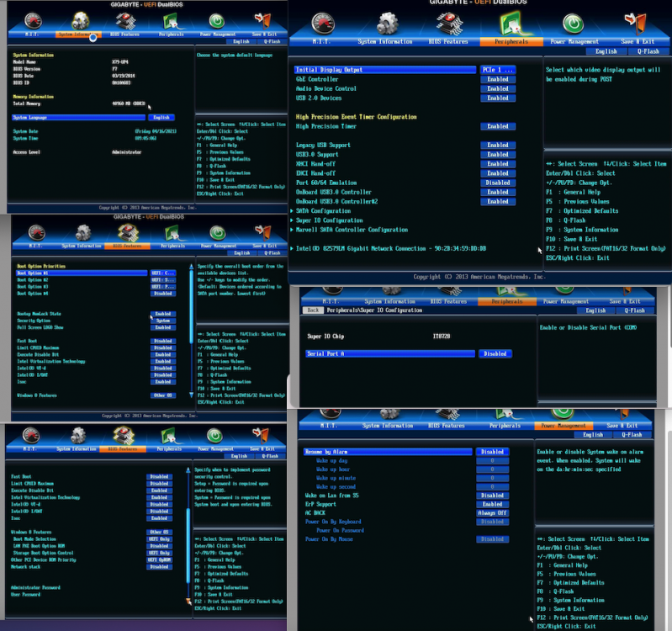Enable Serial Port A via its Disabled value

pyautogui.click(x=495, y=353)
